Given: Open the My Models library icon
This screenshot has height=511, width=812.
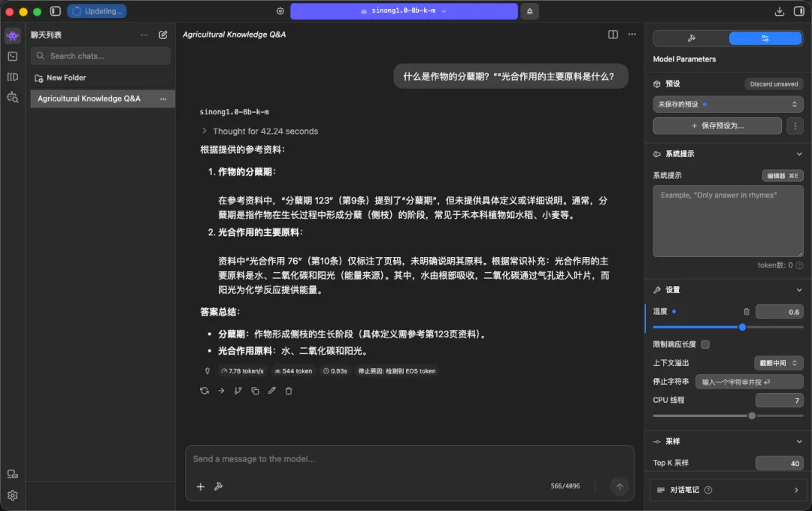Looking at the screenshot, I should pyautogui.click(x=13, y=77).
